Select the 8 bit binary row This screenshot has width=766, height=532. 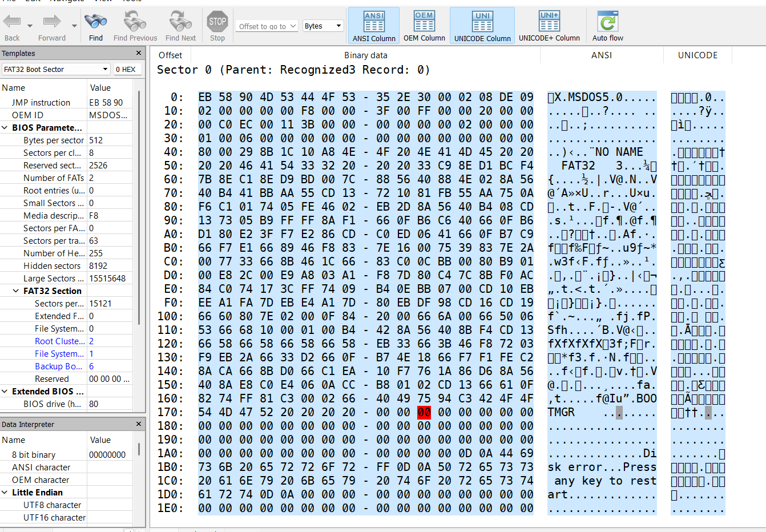pyautogui.click(x=66, y=455)
